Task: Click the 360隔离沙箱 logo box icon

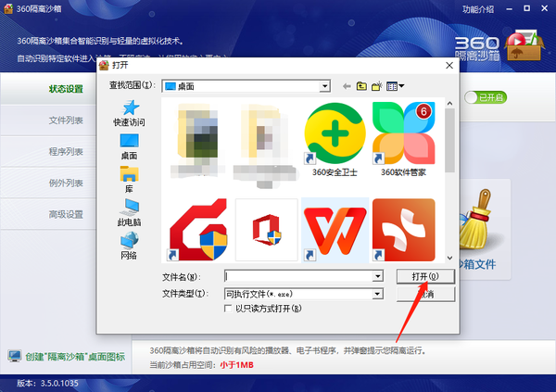Action: pyautogui.click(x=524, y=45)
